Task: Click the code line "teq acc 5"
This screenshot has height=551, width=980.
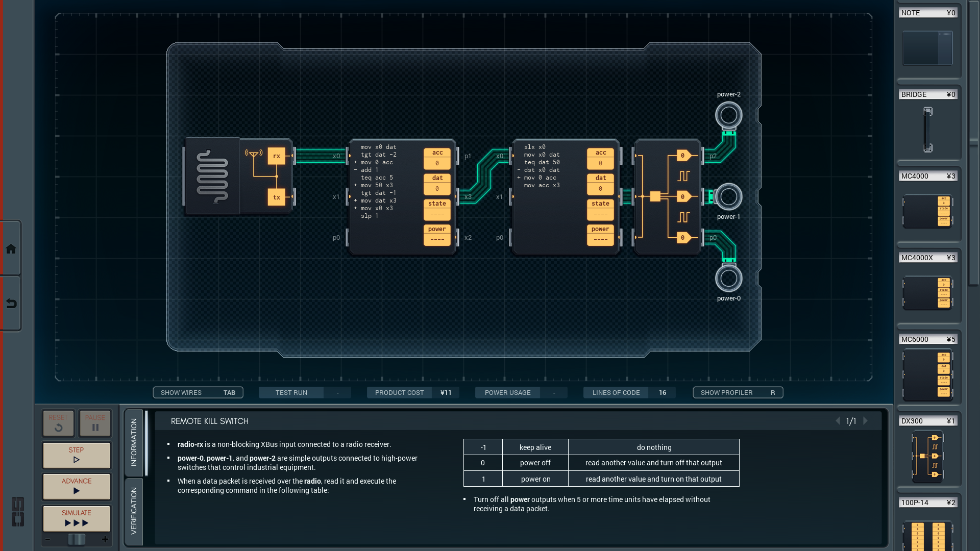Action: click(x=377, y=178)
